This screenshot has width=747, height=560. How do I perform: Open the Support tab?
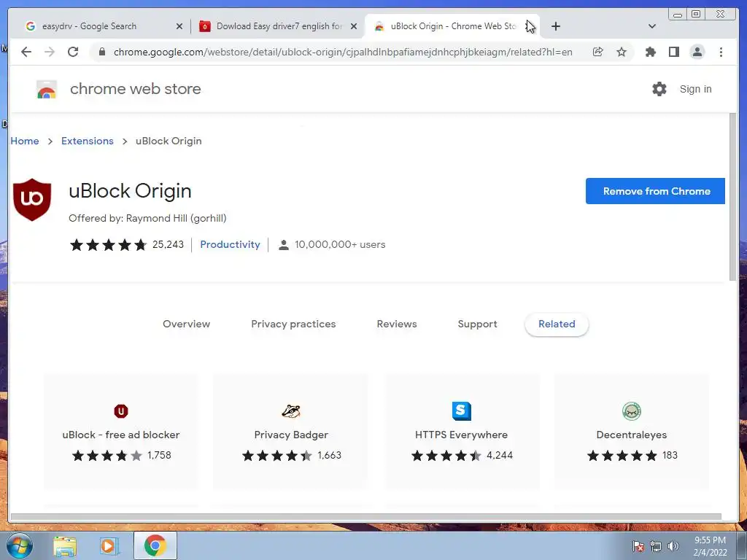point(477,324)
